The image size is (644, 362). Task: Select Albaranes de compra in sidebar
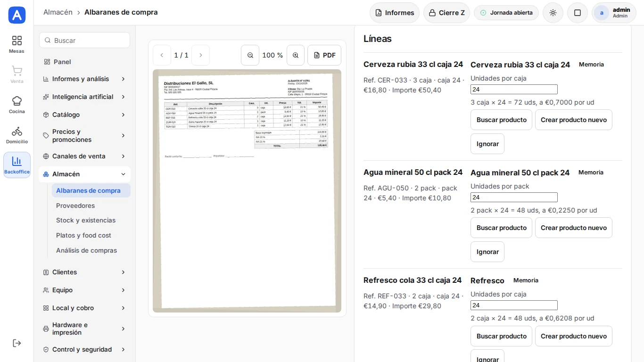coord(91,190)
